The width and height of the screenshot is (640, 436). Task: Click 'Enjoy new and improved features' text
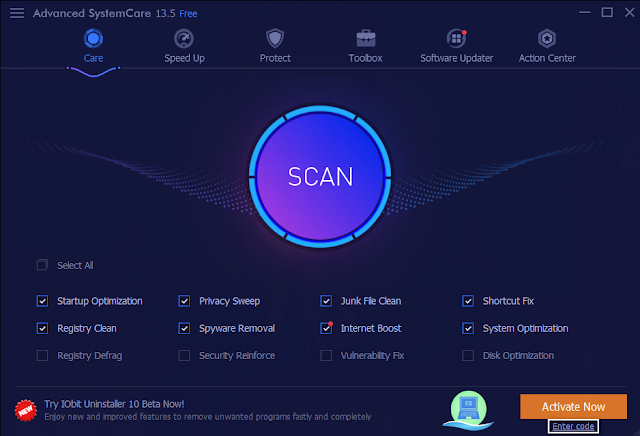(208, 417)
